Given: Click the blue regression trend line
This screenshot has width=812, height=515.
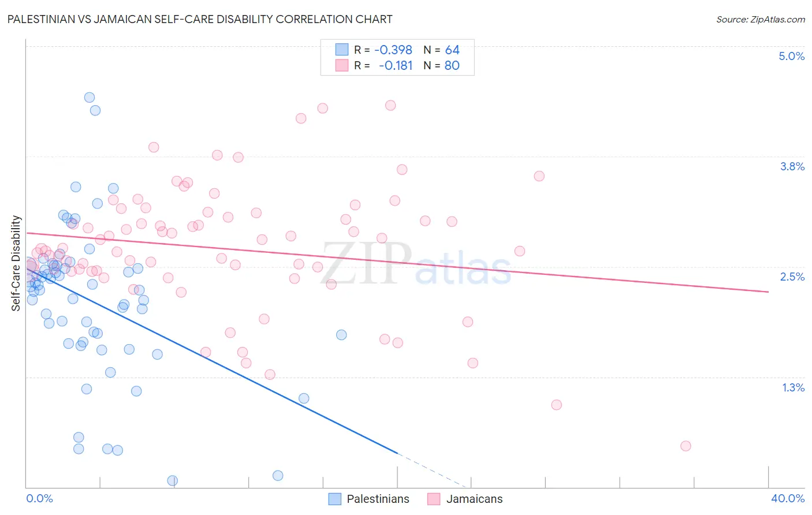Looking at the screenshot, I should (x=212, y=361).
